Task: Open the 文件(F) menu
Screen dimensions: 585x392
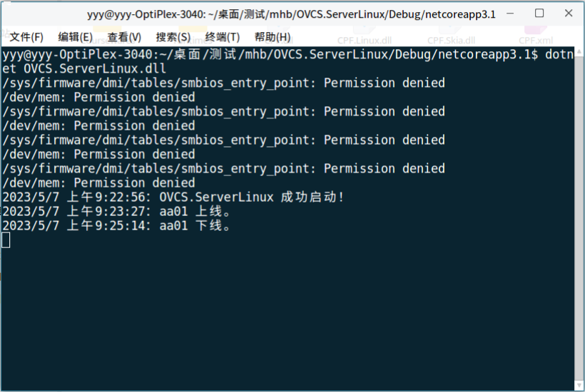Action: [x=26, y=37]
